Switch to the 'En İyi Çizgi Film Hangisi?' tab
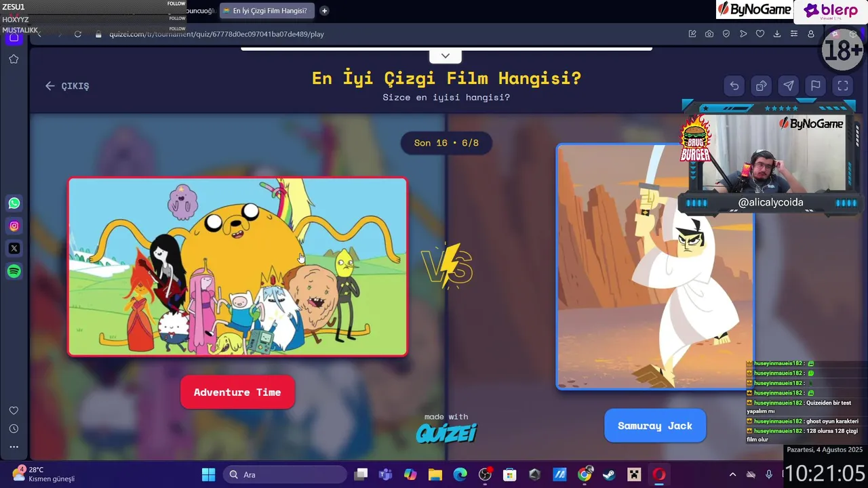Image resolution: width=868 pixels, height=488 pixels. [x=267, y=11]
